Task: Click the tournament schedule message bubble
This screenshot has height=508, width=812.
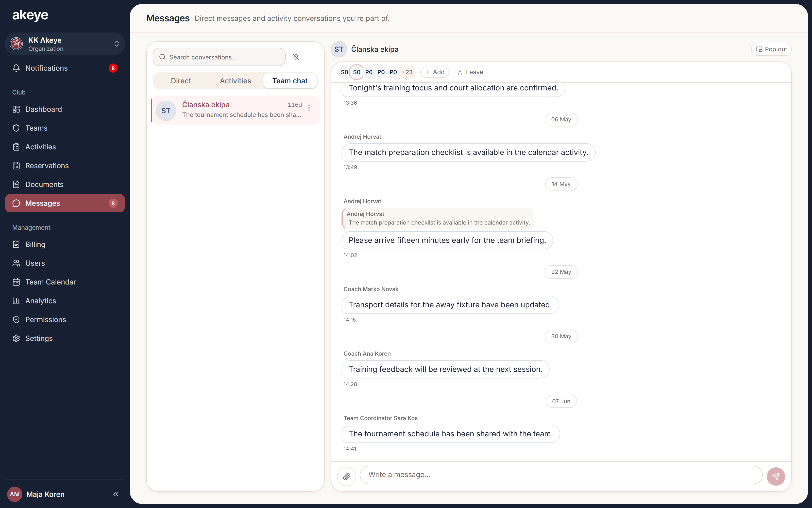Action: 451,434
